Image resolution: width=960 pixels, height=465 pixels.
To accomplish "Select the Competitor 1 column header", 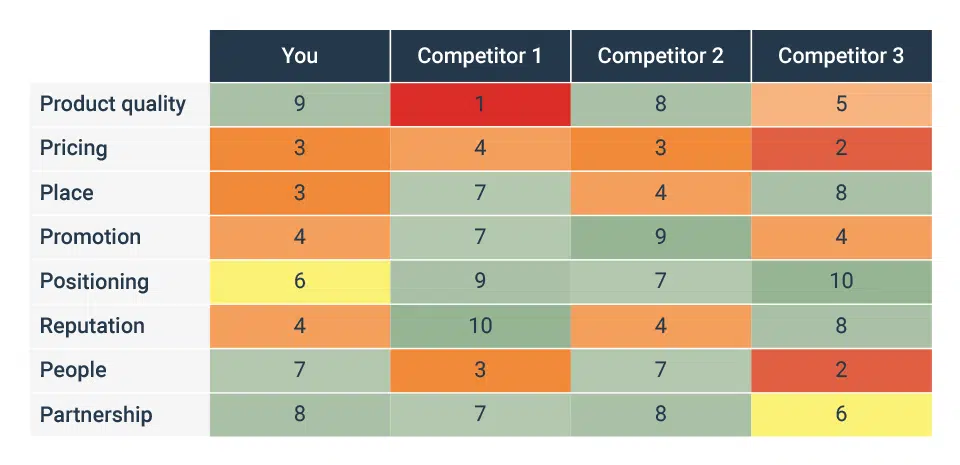I will (x=480, y=56).
